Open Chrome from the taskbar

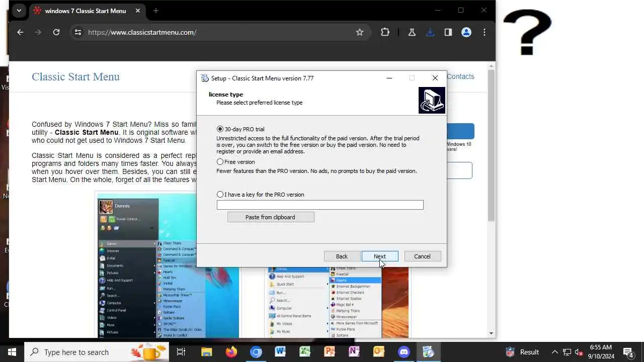[256, 352]
